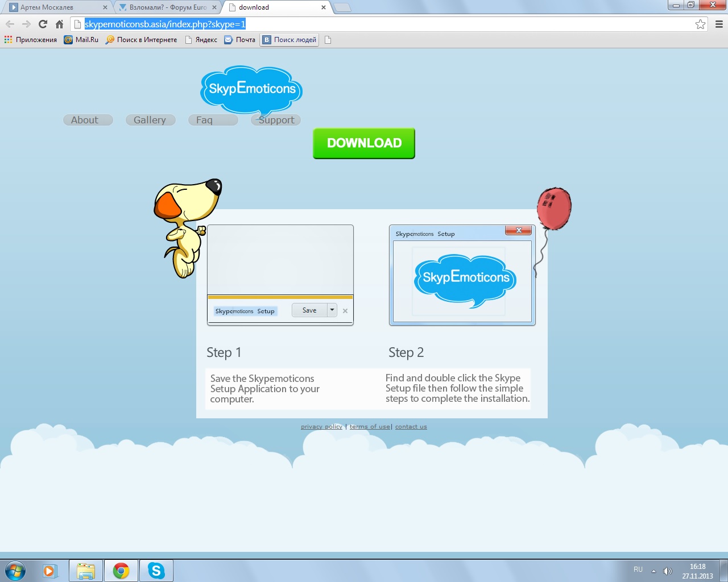This screenshot has height=582, width=728.
Task: Close the Step 2 Setup dialog image
Action: tap(519, 230)
